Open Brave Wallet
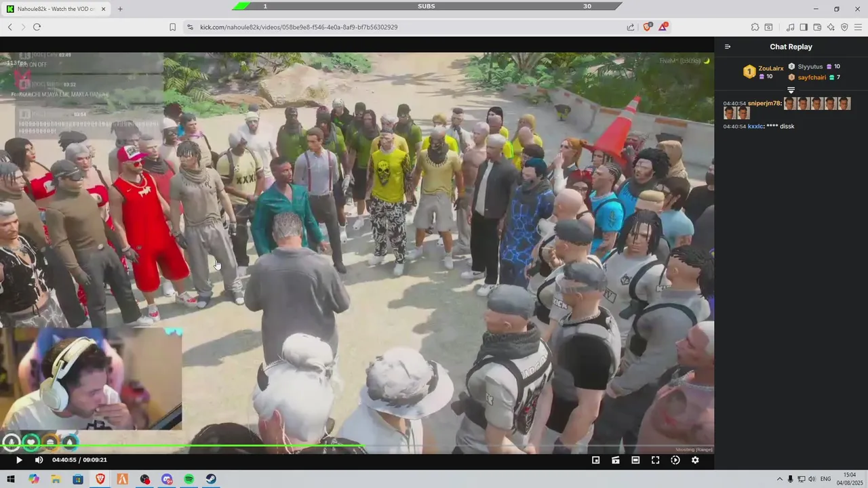 pos(817,27)
